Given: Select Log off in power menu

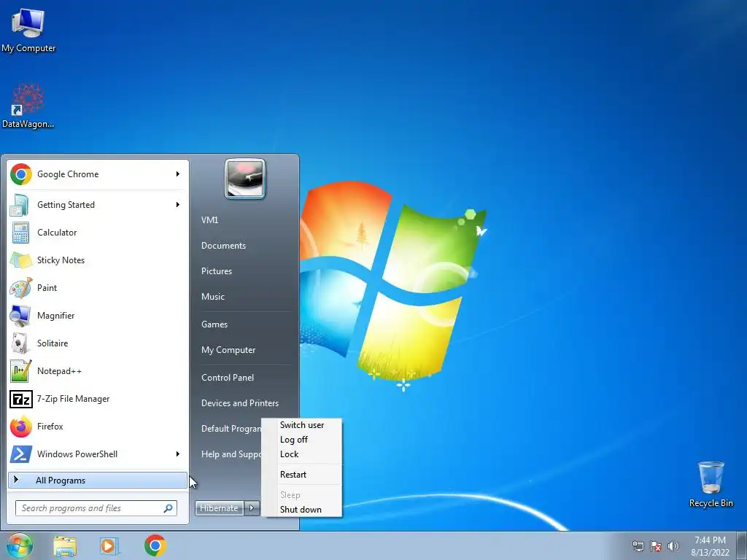Looking at the screenshot, I should pos(301,440).
